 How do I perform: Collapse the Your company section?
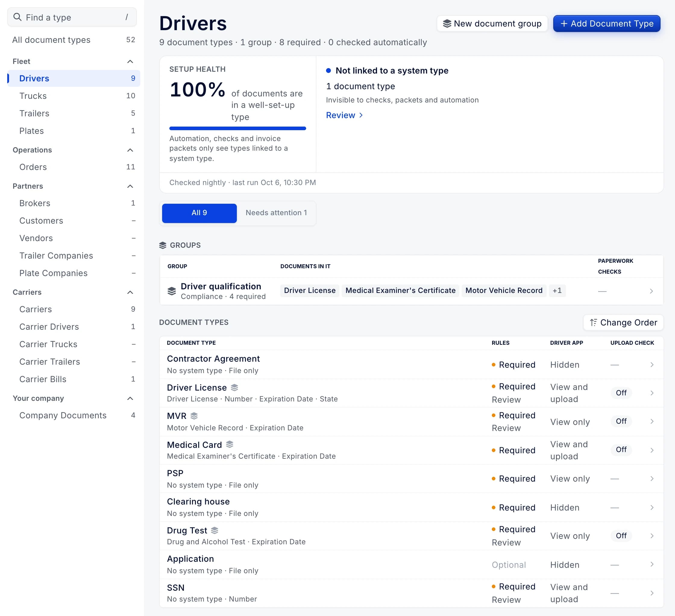coord(130,398)
